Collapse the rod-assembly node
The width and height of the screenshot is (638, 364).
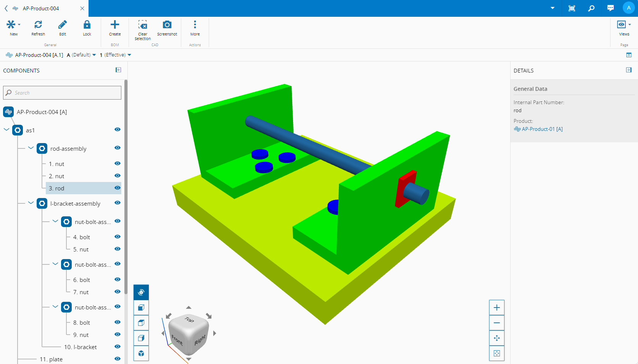click(31, 148)
